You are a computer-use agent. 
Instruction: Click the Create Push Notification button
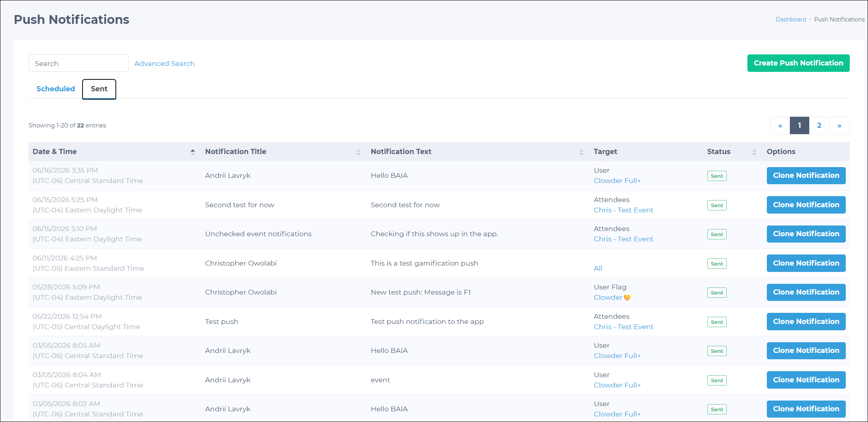798,63
